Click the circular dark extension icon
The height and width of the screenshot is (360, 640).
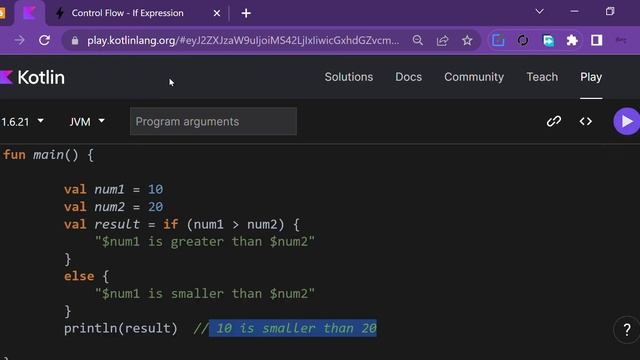click(x=523, y=40)
